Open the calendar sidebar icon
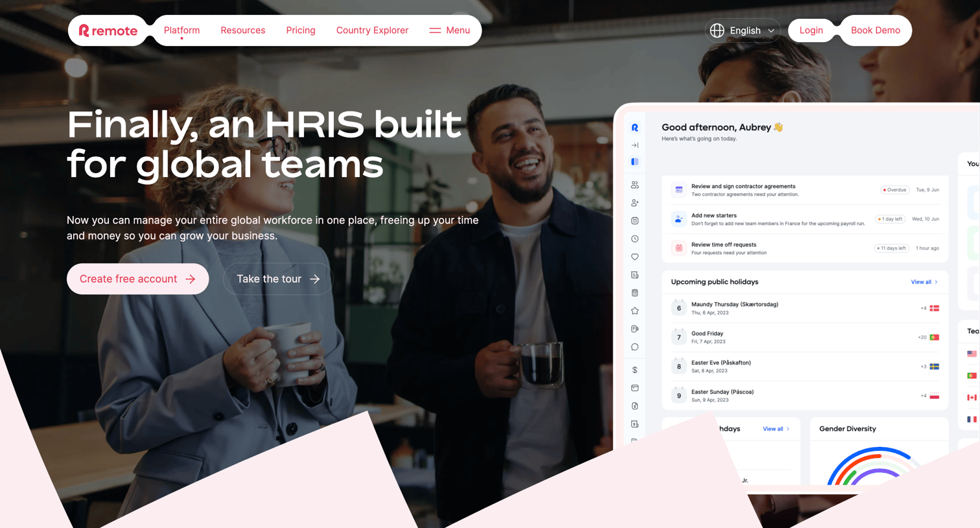The width and height of the screenshot is (980, 528). point(635,221)
